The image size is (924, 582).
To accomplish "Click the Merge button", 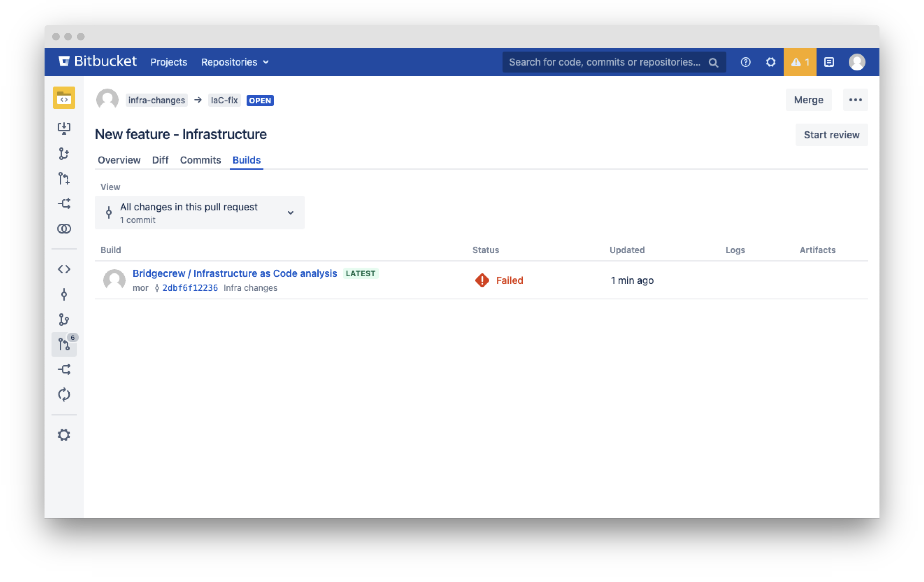I will [x=809, y=100].
